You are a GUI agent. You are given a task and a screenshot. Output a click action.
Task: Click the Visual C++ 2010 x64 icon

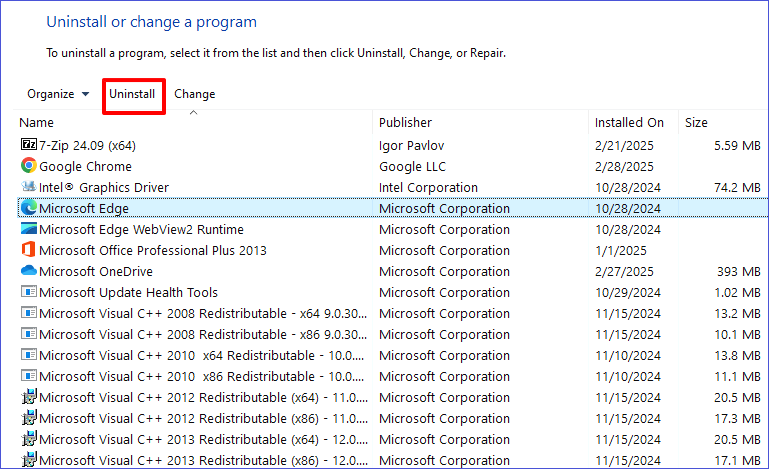pos(29,355)
